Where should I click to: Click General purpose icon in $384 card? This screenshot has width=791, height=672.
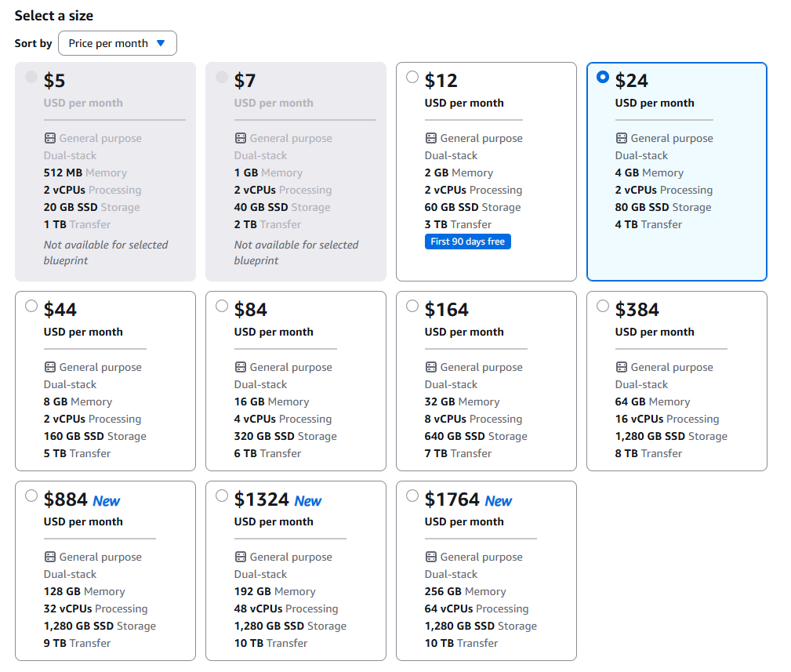621,367
